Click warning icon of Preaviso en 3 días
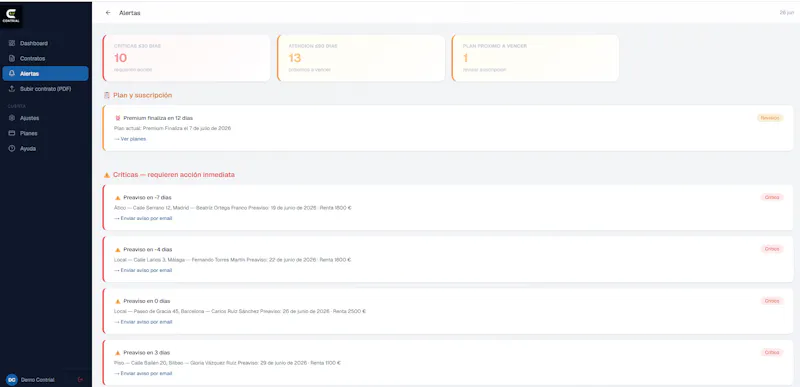Image resolution: width=800 pixels, height=387 pixels. point(117,353)
